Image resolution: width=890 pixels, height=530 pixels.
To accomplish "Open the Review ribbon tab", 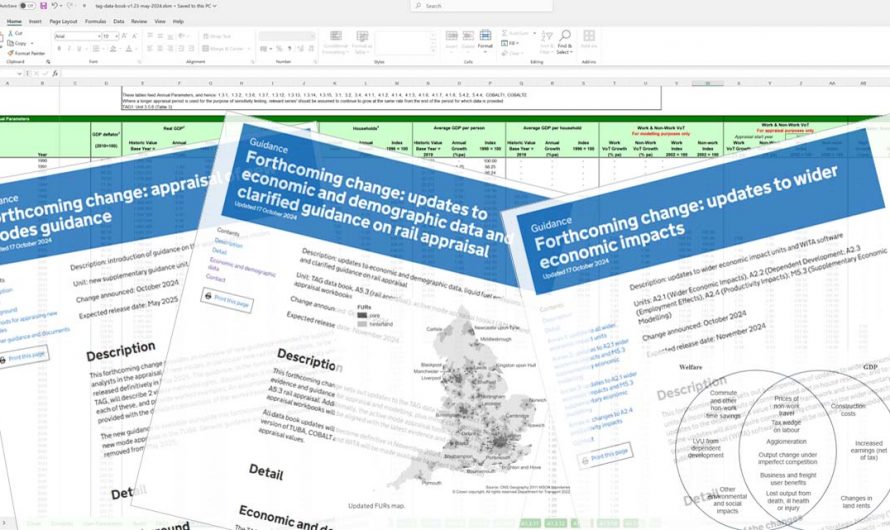I will pyautogui.click(x=139, y=22).
